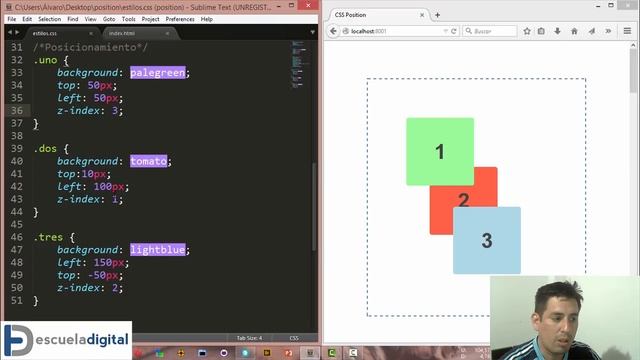Image resolution: width=640 pixels, height=360 pixels.
Task: Open the View menu
Action: click(x=91, y=19)
